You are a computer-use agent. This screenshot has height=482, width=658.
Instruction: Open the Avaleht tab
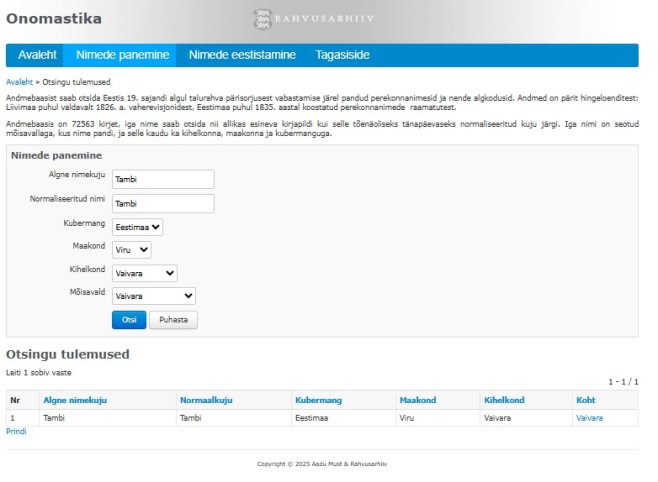(x=37, y=55)
